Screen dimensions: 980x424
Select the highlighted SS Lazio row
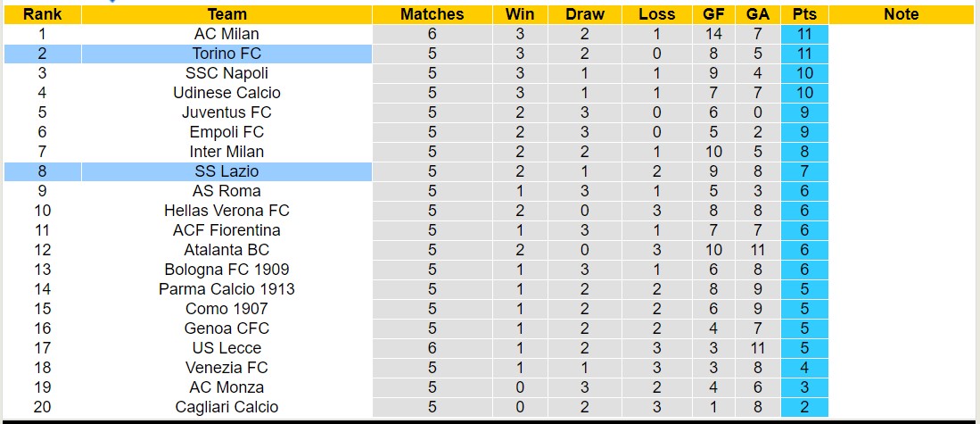click(226, 171)
